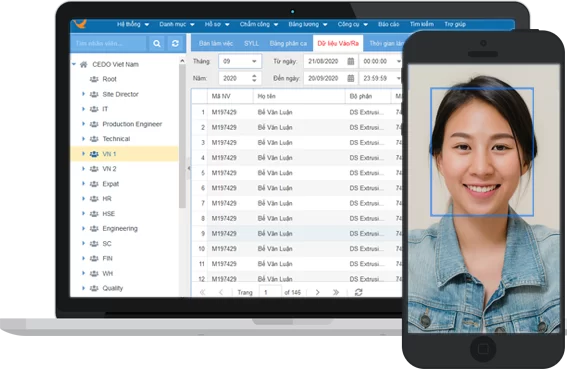Open the Báo cáo menu

pyautogui.click(x=388, y=24)
